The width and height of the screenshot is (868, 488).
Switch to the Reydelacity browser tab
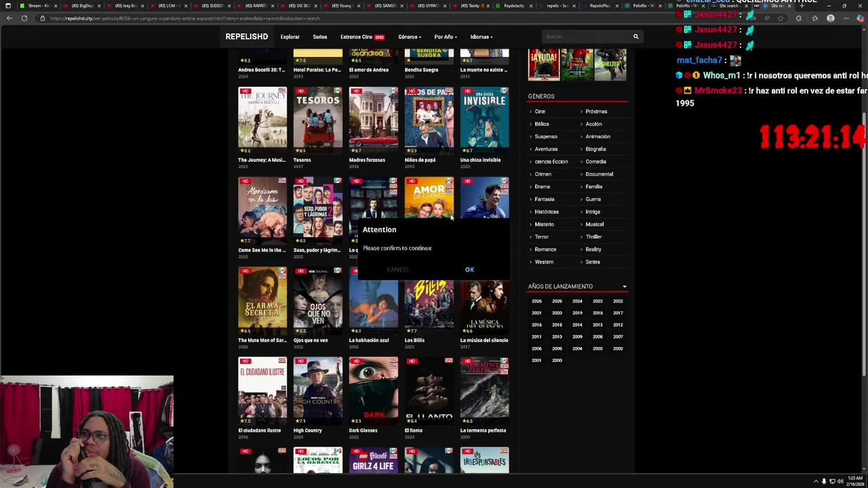tap(514, 5)
